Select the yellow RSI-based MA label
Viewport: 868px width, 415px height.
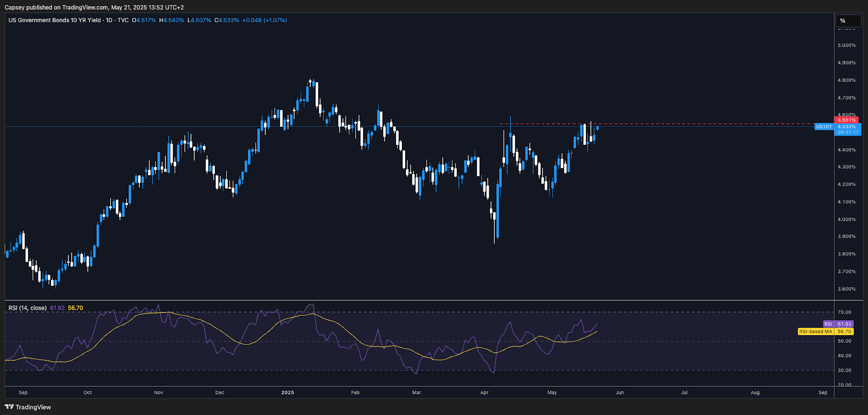point(815,331)
